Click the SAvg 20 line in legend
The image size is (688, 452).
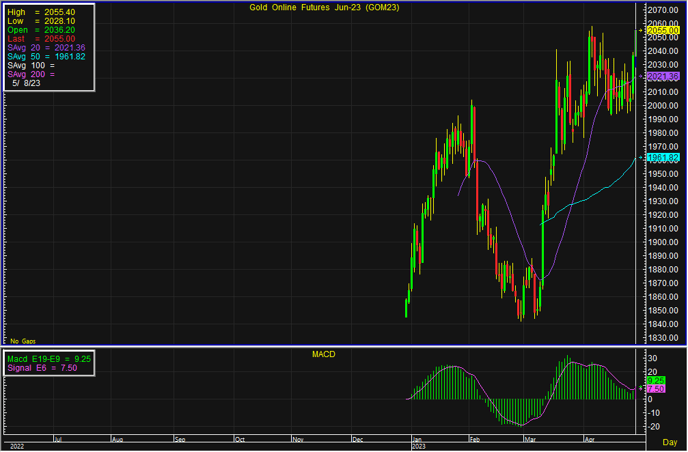[x=47, y=47]
